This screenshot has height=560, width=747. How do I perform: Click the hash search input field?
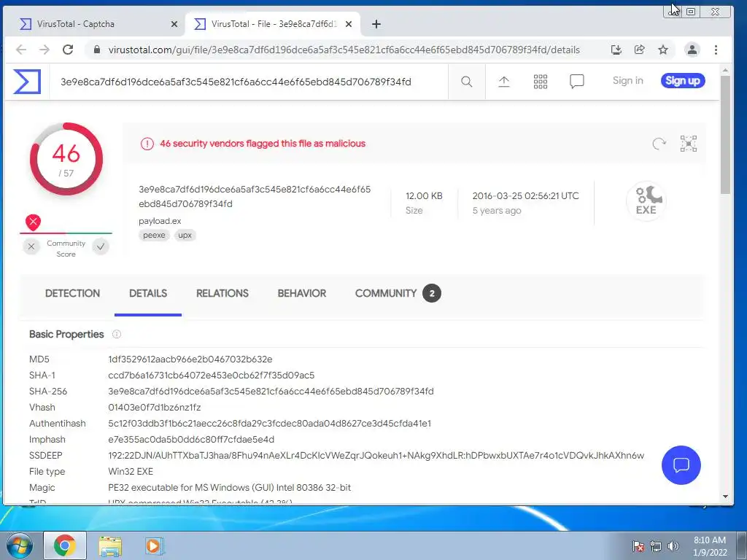pos(249,82)
